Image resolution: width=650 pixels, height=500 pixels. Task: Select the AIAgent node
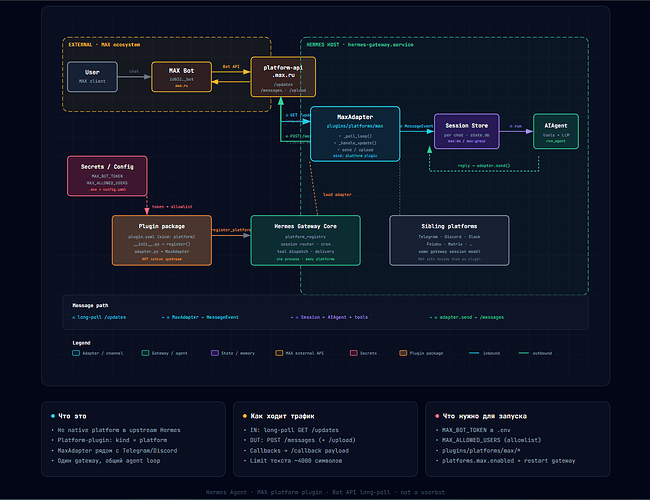point(556,131)
